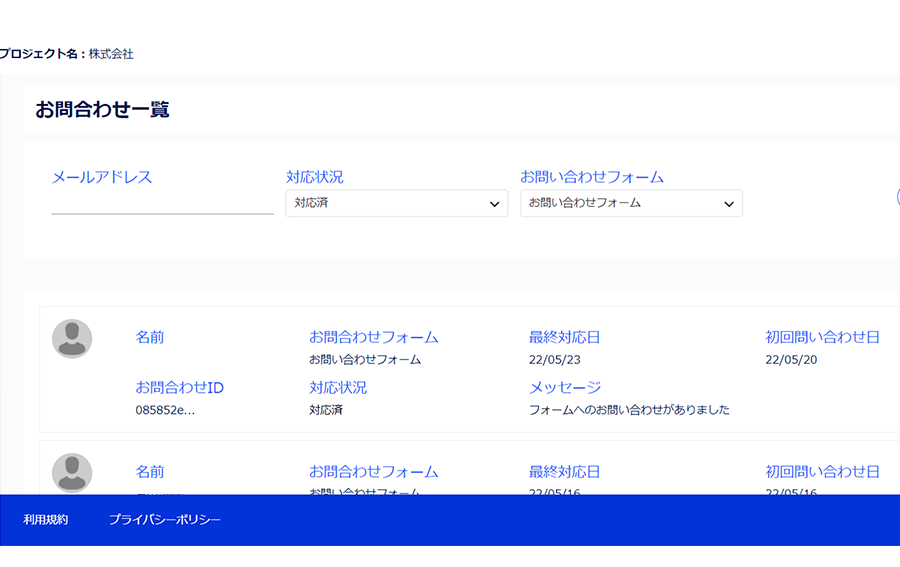Click the second inquiry's user avatar icon
The height and width of the screenshot is (567, 900).
(72, 473)
